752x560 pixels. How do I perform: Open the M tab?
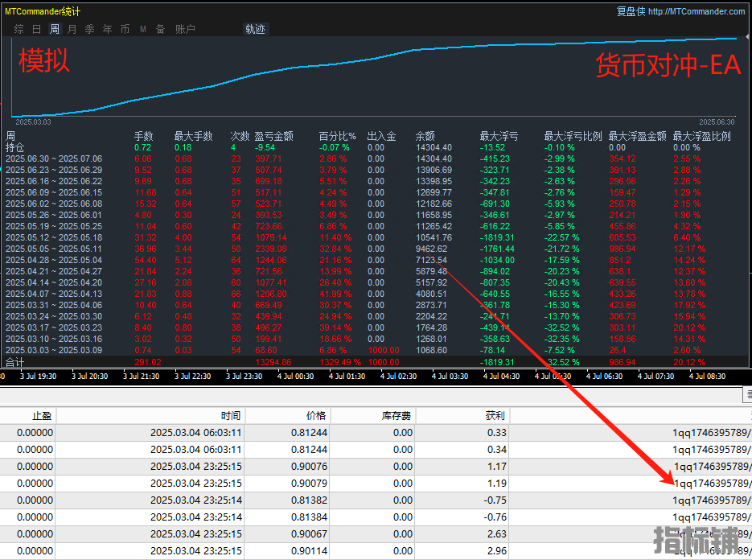pyautogui.click(x=143, y=29)
